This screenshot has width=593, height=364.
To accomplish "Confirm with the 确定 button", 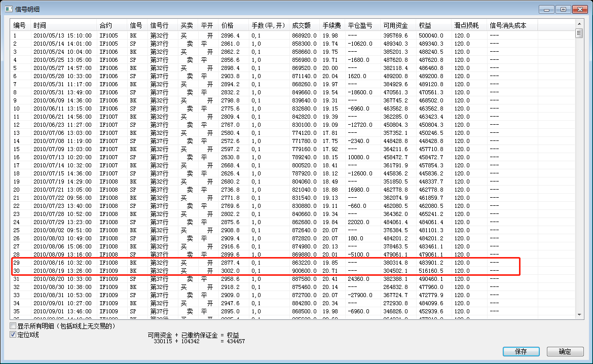I will pyautogui.click(x=565, y=351).
